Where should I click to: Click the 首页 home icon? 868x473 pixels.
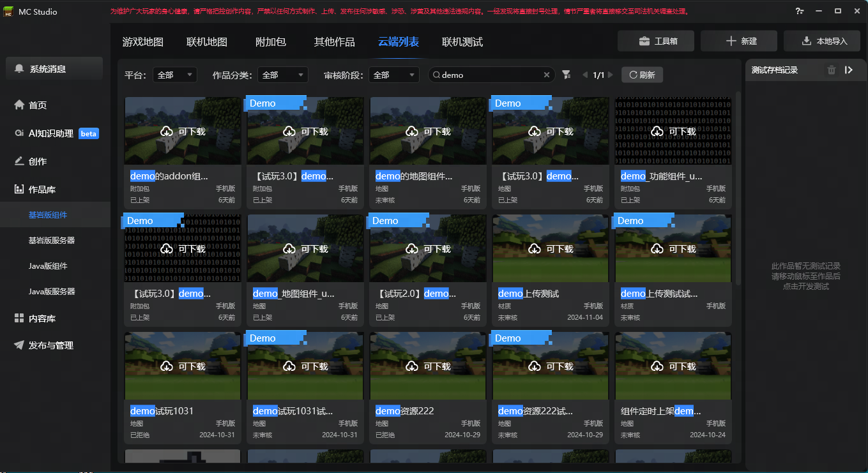(x=19, y=105)
